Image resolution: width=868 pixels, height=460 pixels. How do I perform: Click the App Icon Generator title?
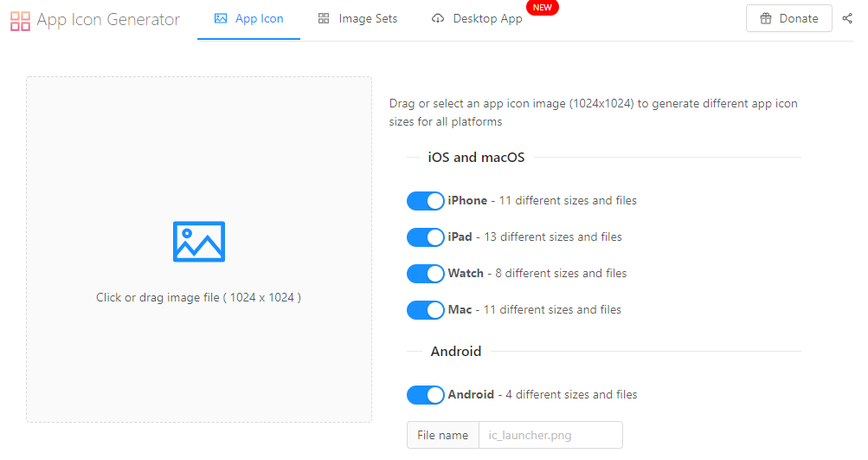click(x=108, y=19)
